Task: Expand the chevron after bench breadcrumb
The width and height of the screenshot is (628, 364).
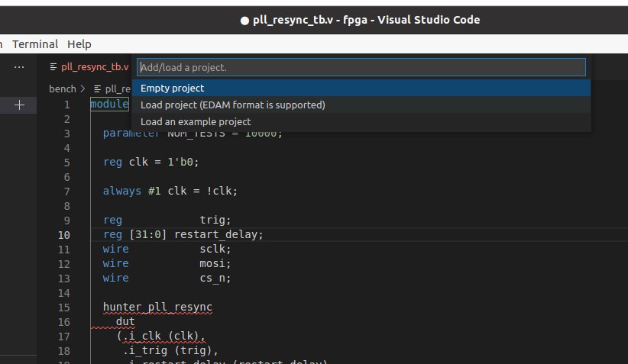Action: 83,89
